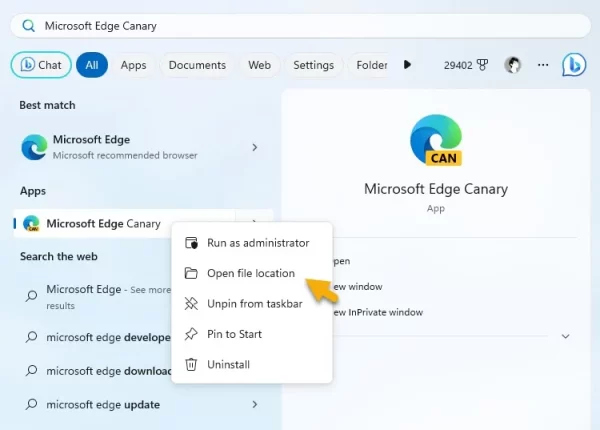Click Open action in preview pane
This screenshot has width=600, height=430.
pyautogui.click(x=342, y=261)
